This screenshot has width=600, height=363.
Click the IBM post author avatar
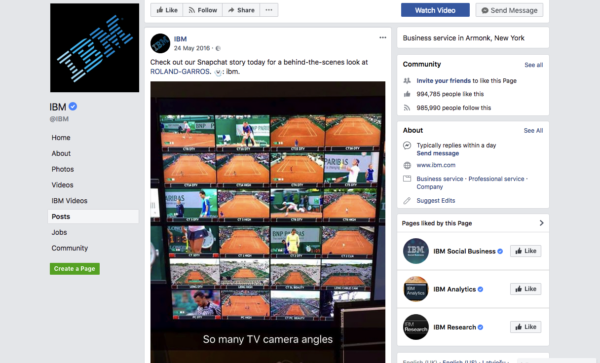click(160, 43)
